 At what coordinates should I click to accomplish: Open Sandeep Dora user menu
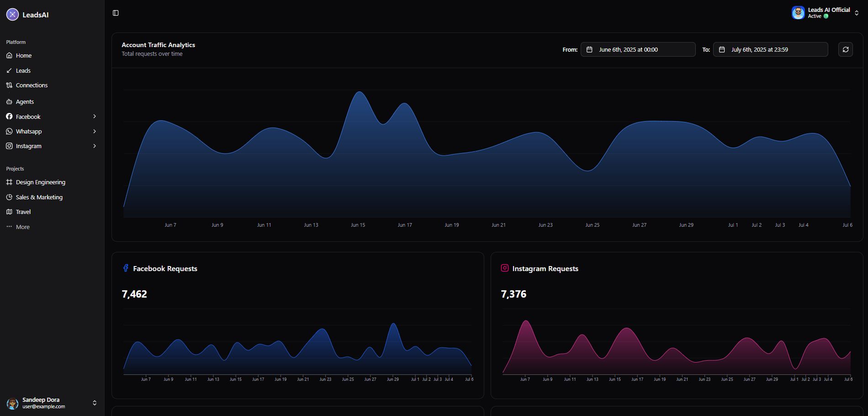51,403
